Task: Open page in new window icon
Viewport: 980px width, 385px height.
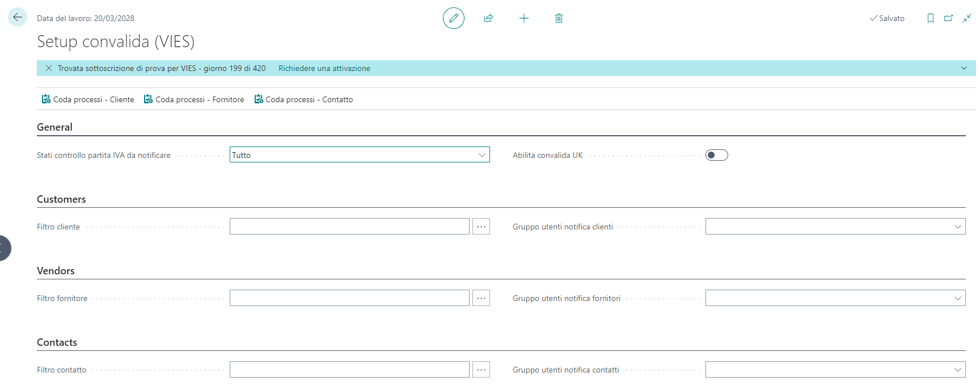Action: pos(948,18)
